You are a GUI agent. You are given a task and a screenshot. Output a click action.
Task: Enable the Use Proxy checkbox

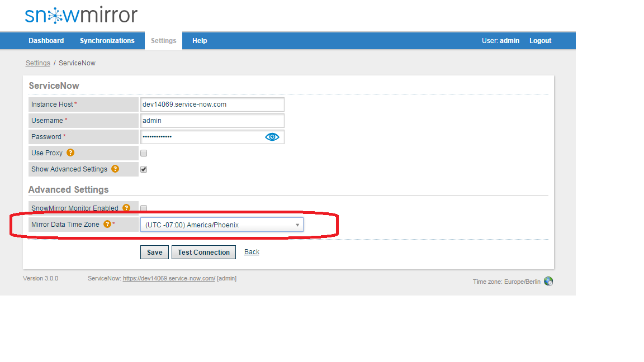tap(143, 153)
